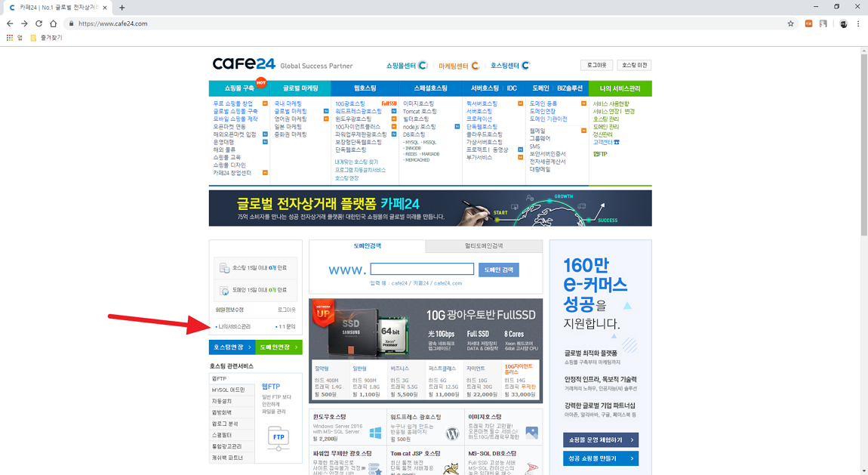868x475 pixels.
Task: Open the 스페셜호스팅 menu
Action: (430, 88)
